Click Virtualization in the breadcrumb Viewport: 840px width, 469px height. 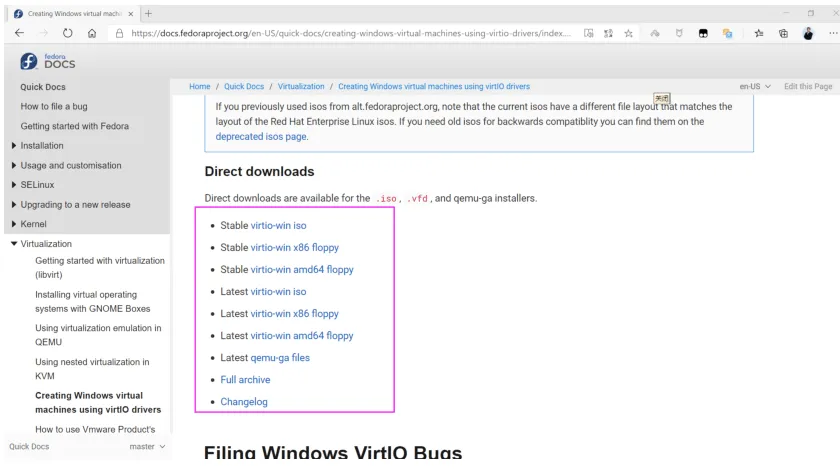click(x=301, y=86)
